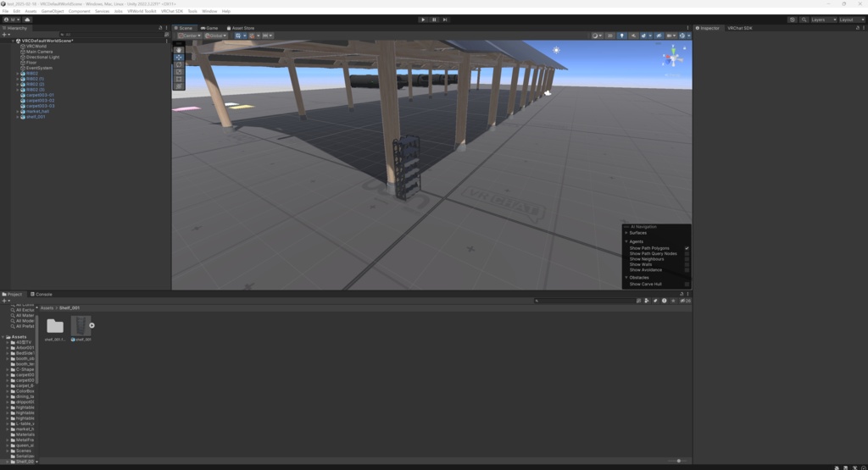
Task: Enable Show Path Query Nodes checkbox
Action: (x=687, y=254)
